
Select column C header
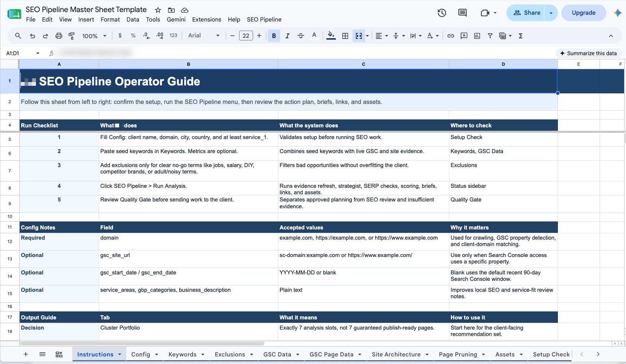tap(363, 64)
